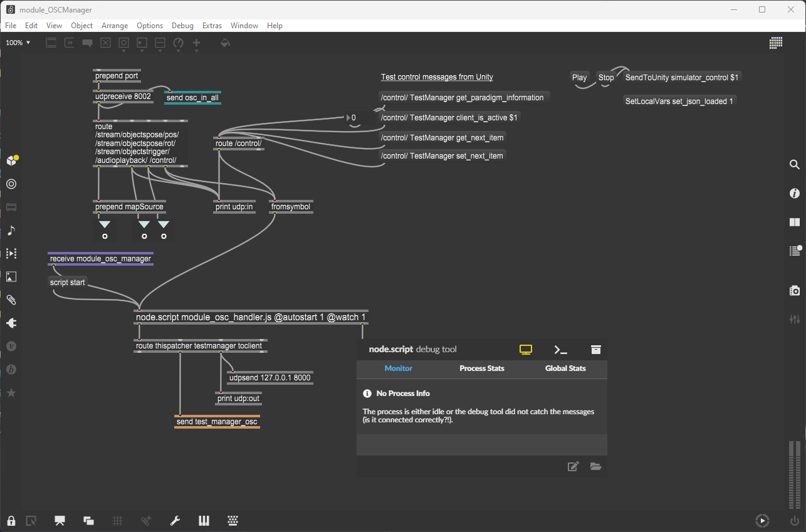806x532 pixels.
Task: Open the Extras menu
Action: pos(212,26)
